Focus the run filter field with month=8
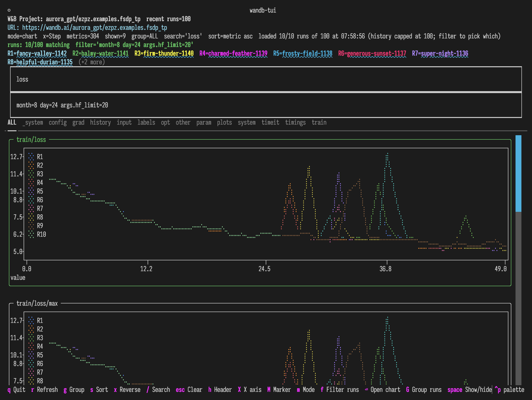Screen dimensions: 532x400 [x=266, y=105]
